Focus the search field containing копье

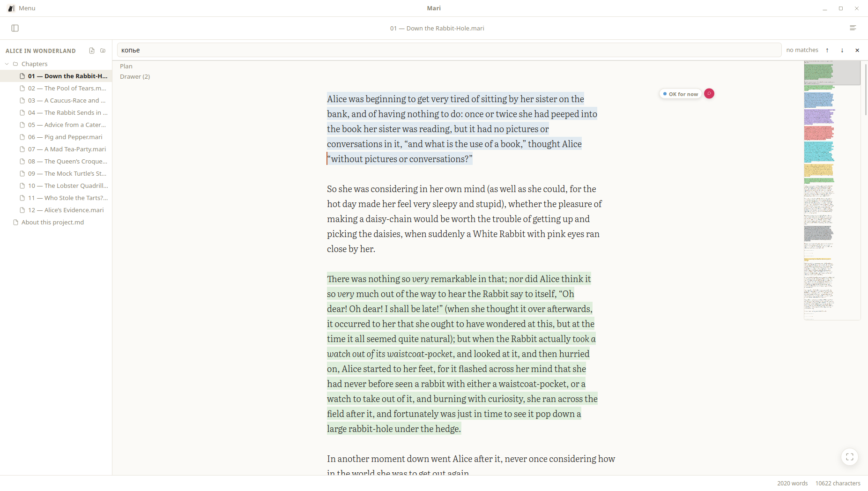449,50
